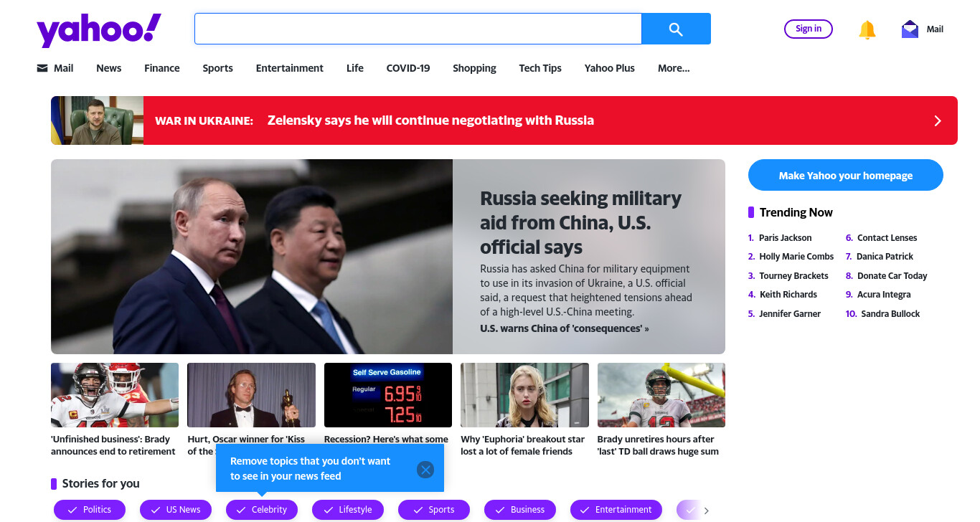Click the arrow on War in Ukraine banner
The height and width of the screenshot is (522, 980).
(937, 120)
